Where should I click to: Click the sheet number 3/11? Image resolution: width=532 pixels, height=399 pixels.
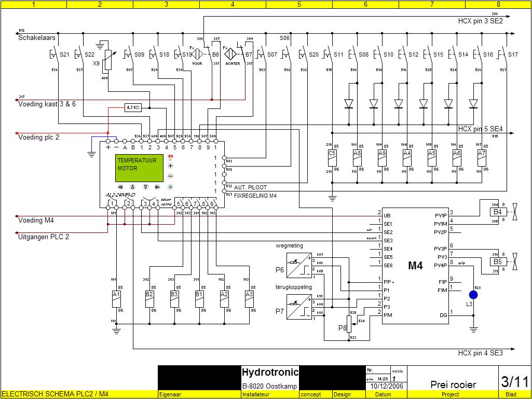coord(514,380)
